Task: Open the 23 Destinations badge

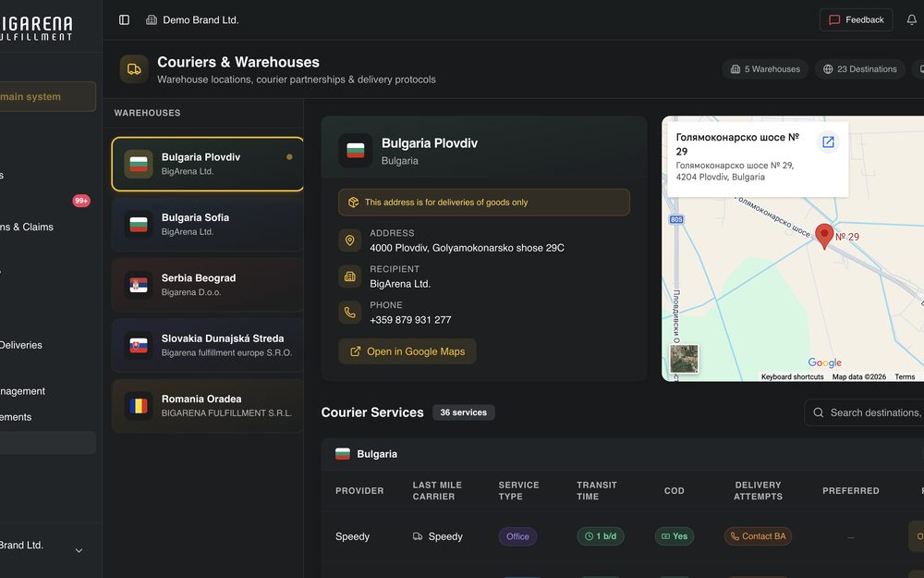Action: click(x=860, y=69)
